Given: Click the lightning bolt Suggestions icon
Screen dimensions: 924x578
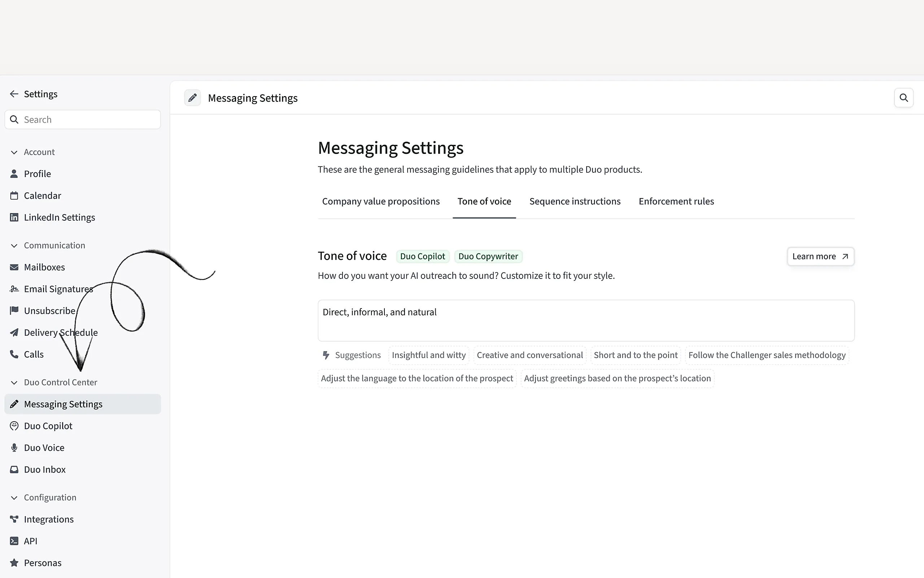Looking at the screenshot, I should [x=326, y=355].
